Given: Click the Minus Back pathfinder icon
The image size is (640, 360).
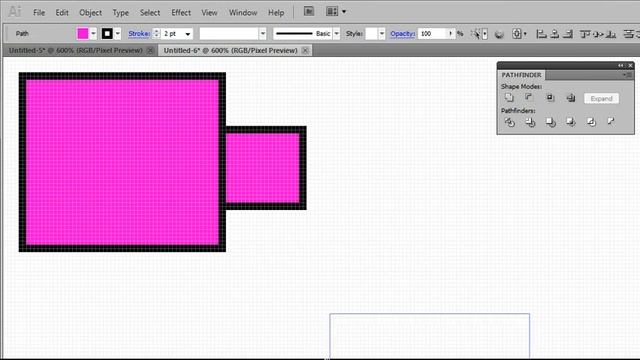Looking at the screenshot, I should [611, 121].
